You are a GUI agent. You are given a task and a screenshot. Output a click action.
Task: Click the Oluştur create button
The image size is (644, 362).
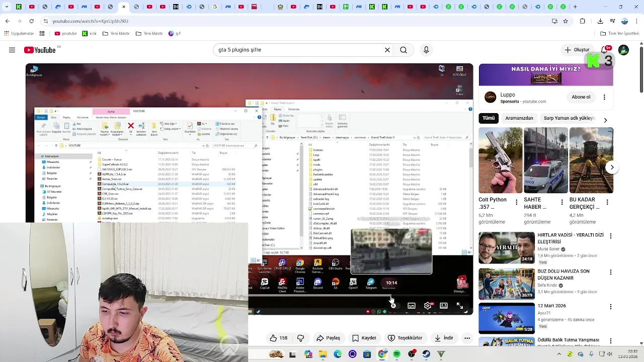(577, 50)
